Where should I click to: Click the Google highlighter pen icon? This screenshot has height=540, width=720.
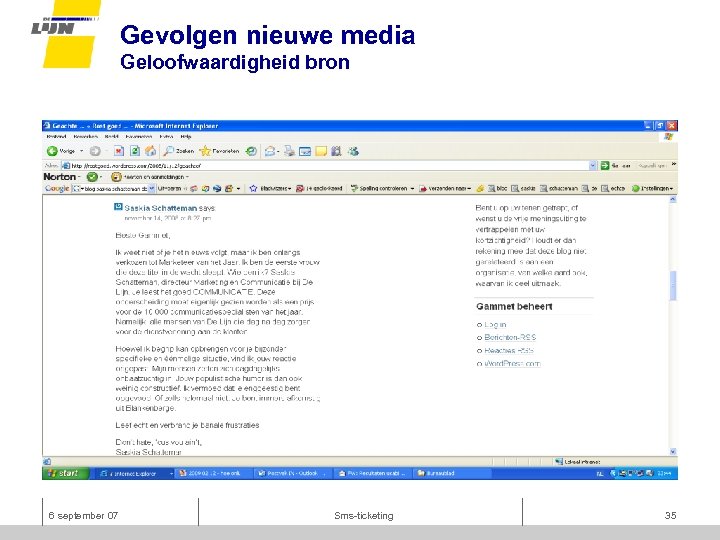(x=480, y=188)
